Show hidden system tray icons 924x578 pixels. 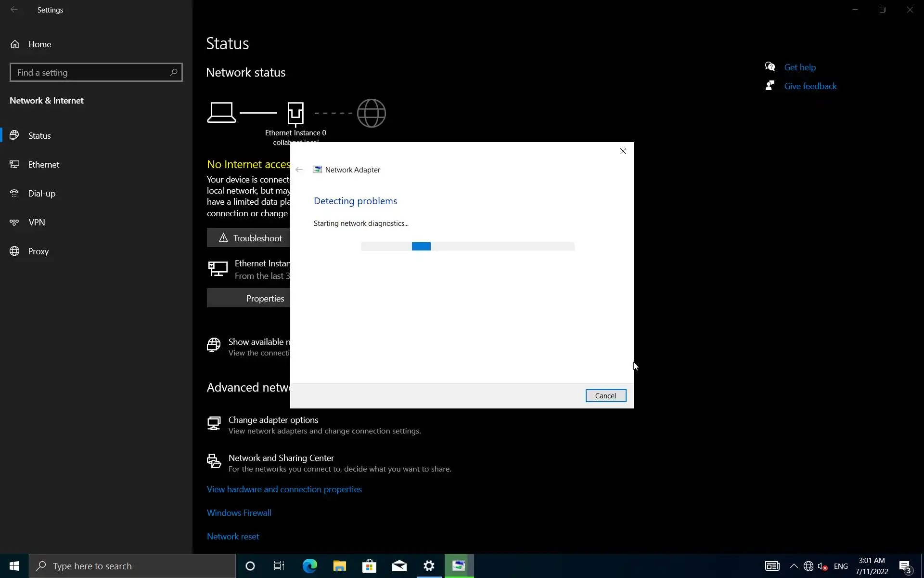(794, 566)
